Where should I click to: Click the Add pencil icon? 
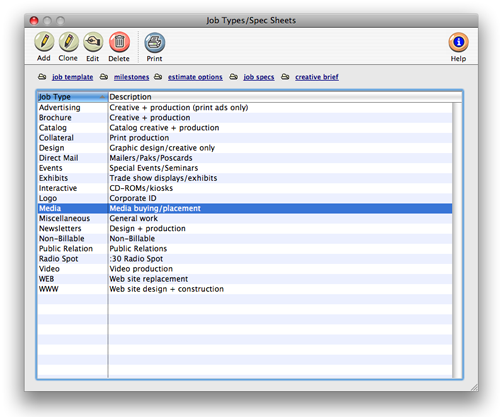point(44,42)
